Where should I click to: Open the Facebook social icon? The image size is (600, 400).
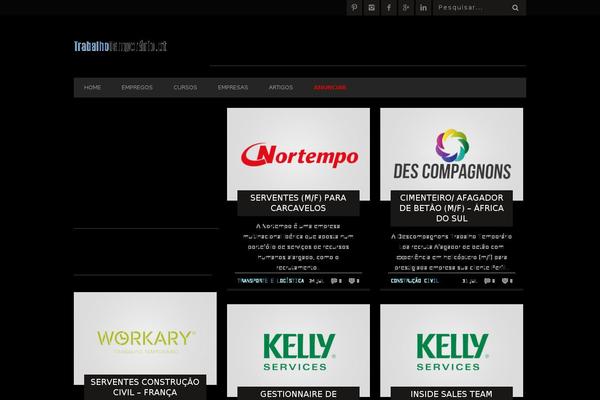coord(389,8)
